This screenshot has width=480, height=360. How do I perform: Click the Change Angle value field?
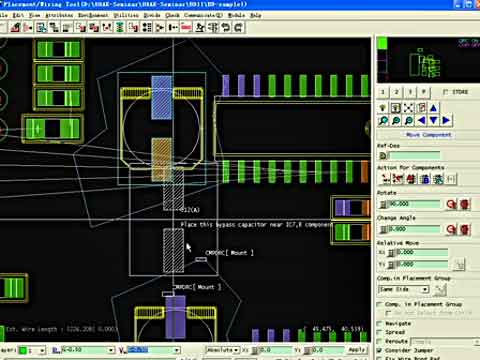click(x=414, y=229)
